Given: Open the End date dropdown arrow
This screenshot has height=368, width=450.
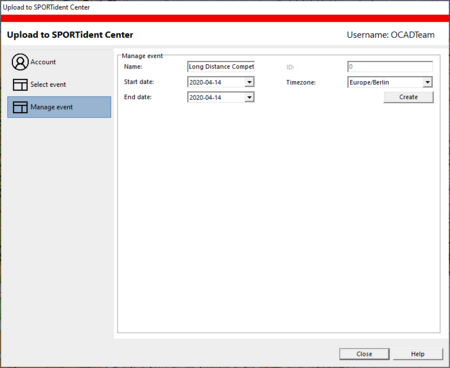Looking at the screenshot, I should (249, 97).
